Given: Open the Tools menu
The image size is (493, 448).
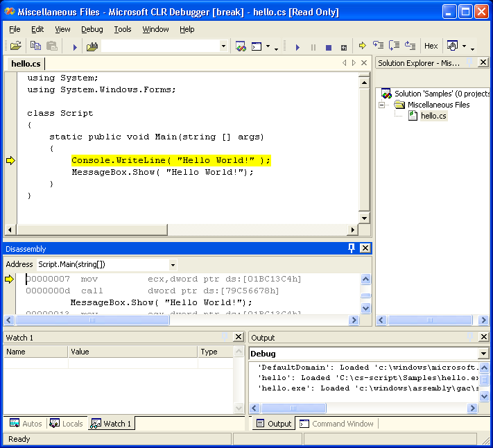Looking at the screenshot, I should (122, 29).
